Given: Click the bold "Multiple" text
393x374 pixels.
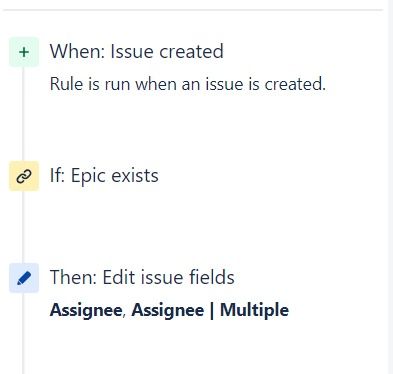Looking at the screenshot, I should 254,310.
